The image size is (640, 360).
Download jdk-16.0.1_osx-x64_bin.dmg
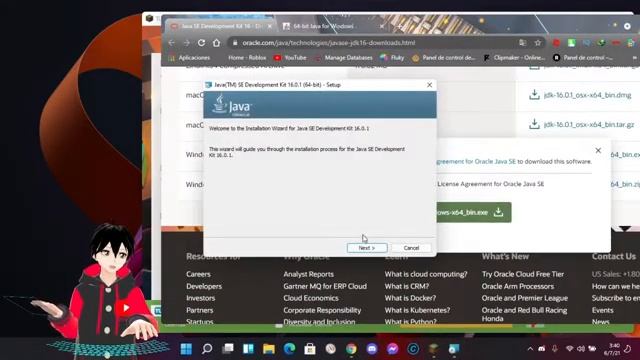tap(580, 95)
